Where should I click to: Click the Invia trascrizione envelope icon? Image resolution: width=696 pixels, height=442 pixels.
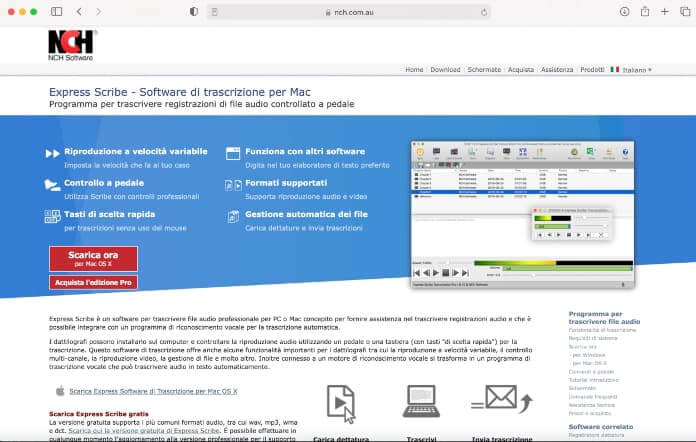pyautogui.click(x=502, y=398)
